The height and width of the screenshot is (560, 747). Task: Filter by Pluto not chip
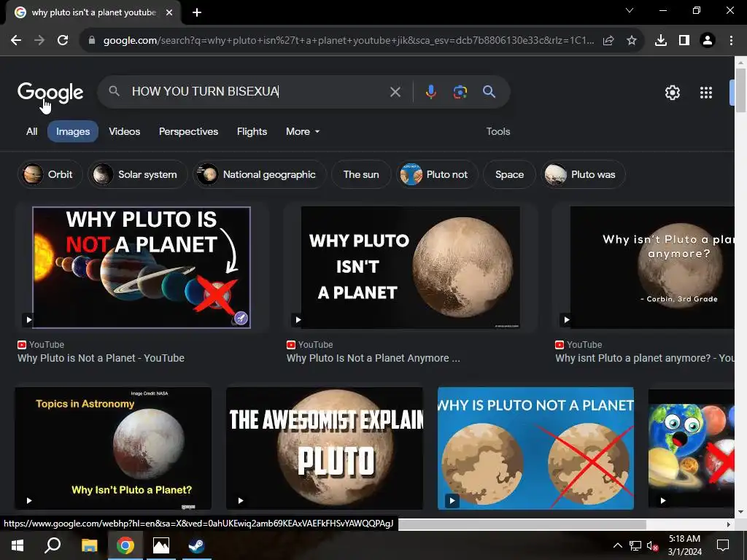pyautogui.click(x=437, y=174)
